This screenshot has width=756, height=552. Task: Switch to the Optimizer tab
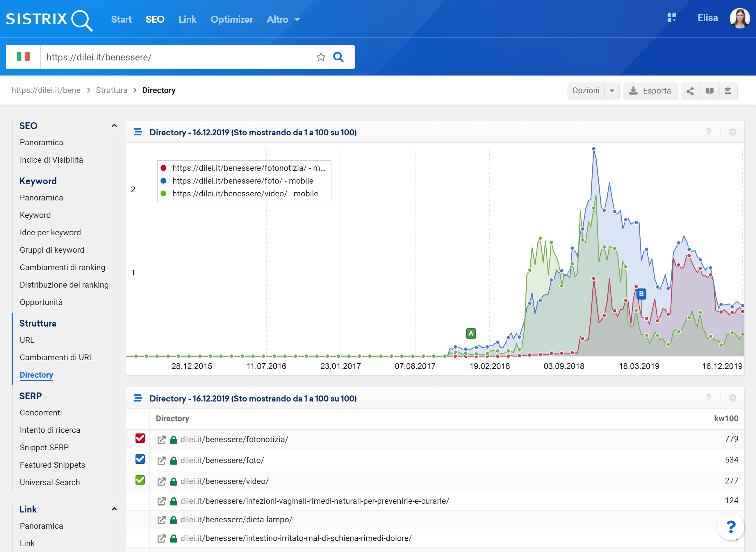click(231, 19)
